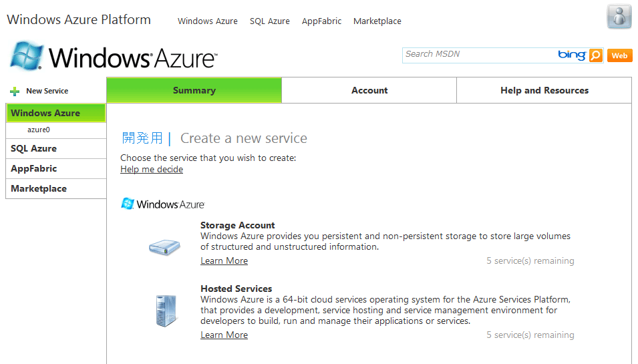
Task: Click the Windows Azure flag logo
Action: click(x=26, y=55)
